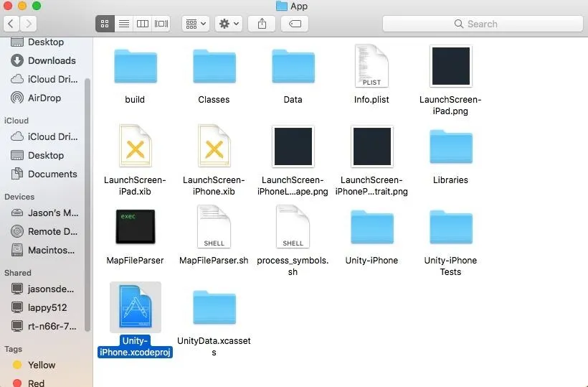Click the Devices section header
Image resolution: width=588 pixels, height=387 pixels.
tap(19, 197)
